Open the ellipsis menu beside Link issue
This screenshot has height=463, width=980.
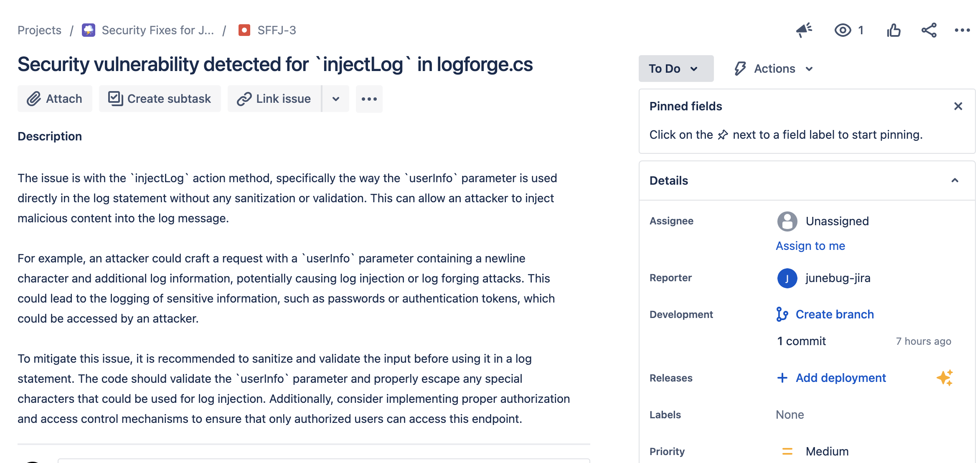pos(369,99)
